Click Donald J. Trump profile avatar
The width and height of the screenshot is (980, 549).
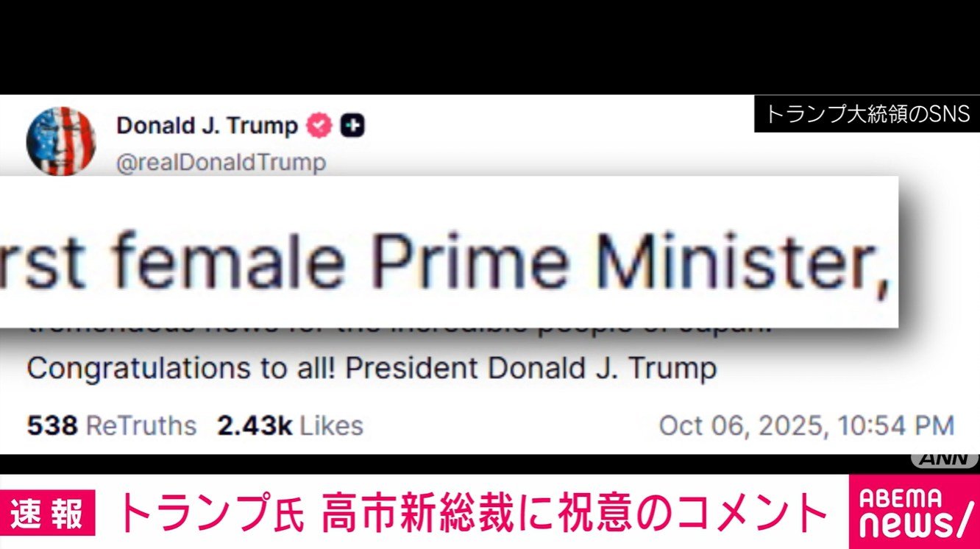(61, 141)
